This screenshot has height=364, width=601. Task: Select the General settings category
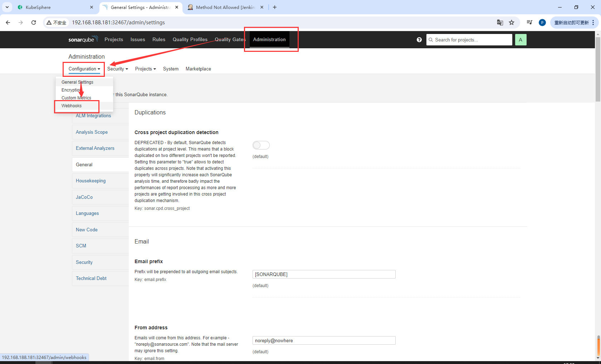(x=100, y=165)
